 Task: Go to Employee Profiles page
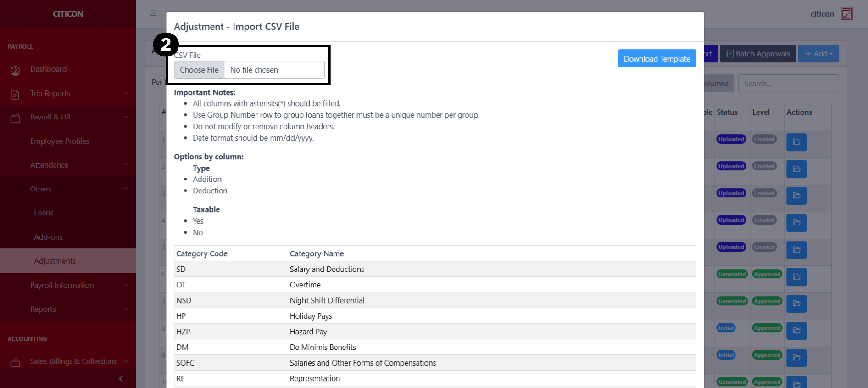coord(60,141)
